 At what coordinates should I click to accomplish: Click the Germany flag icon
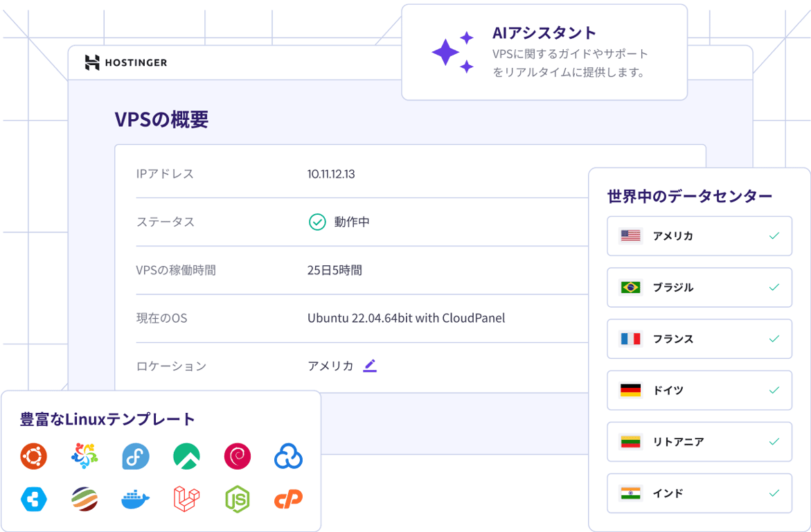[x=630, y=390]
